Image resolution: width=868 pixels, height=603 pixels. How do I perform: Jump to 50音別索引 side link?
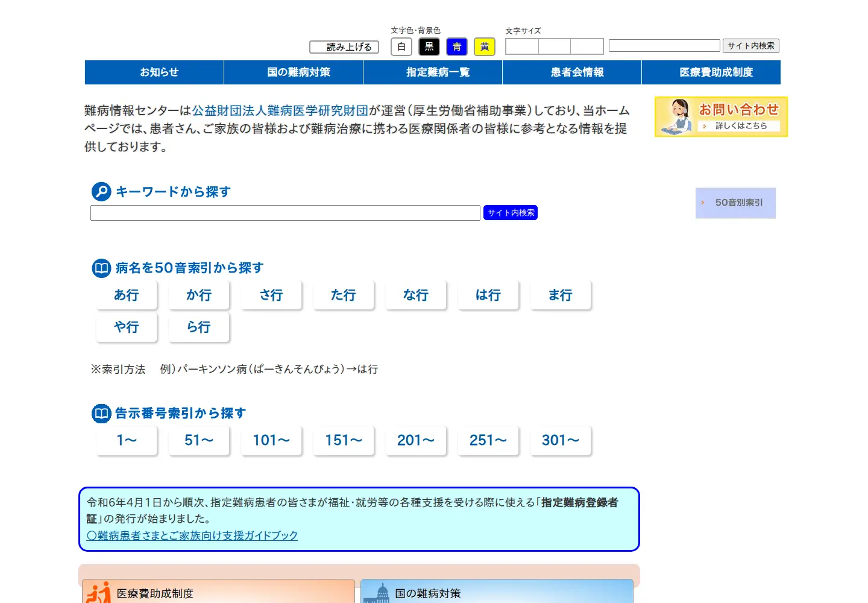735,203
